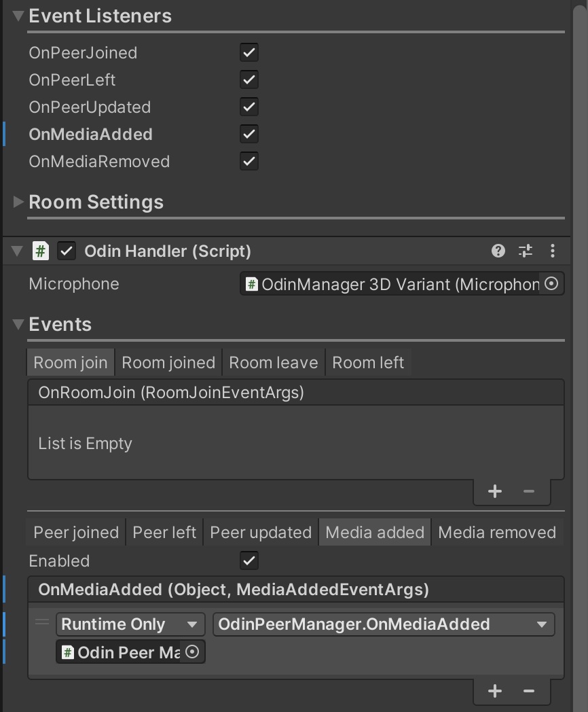Click the Event Listeners heading text
Screen dimensions: 588x712
pos(100,16)
